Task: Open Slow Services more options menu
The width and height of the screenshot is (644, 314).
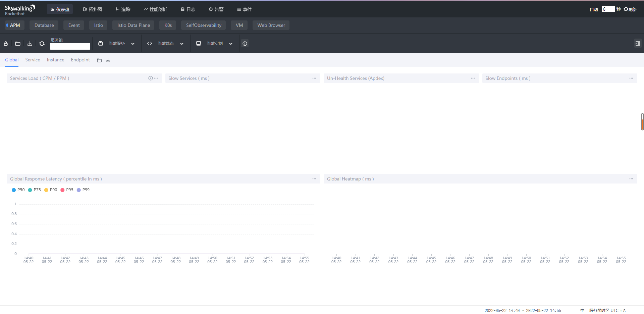Action: pos(314,78)
